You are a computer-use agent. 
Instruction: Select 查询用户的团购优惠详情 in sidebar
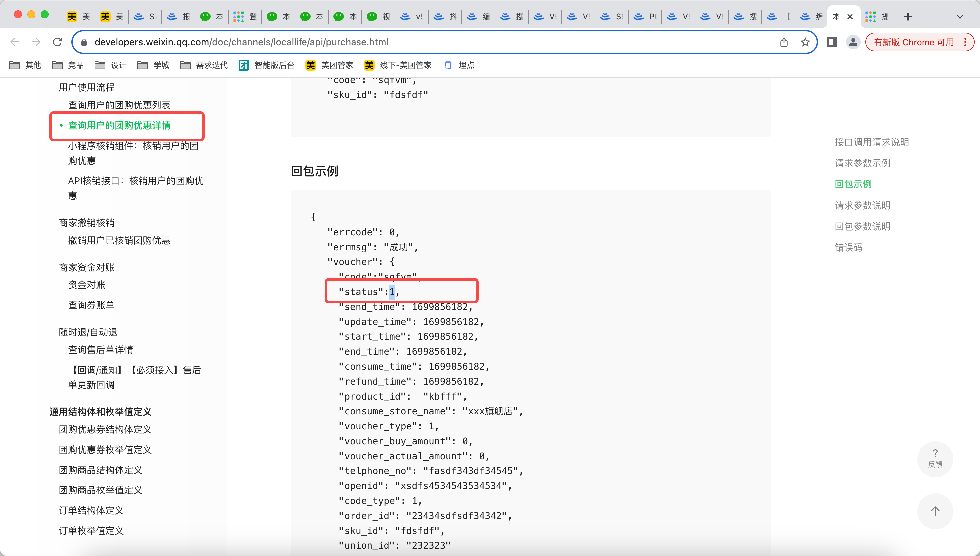tap(119, 125)
